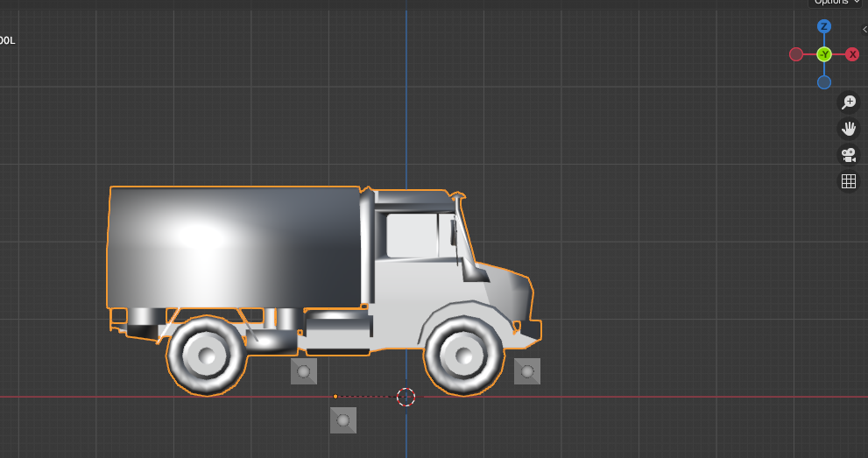868x458 pixels.
Task: Click the unlabeled red negative X gizmo circle
Action: click(x=796, y=54)
